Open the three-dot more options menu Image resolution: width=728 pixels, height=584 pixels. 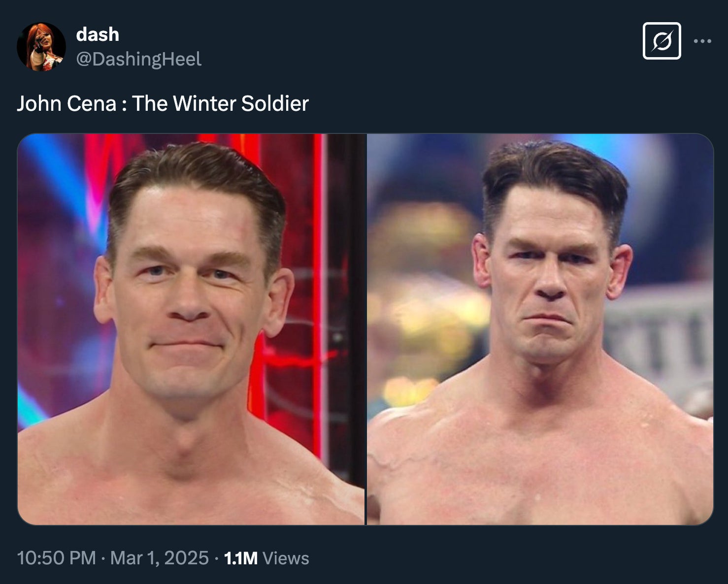(x=702, y=41)
